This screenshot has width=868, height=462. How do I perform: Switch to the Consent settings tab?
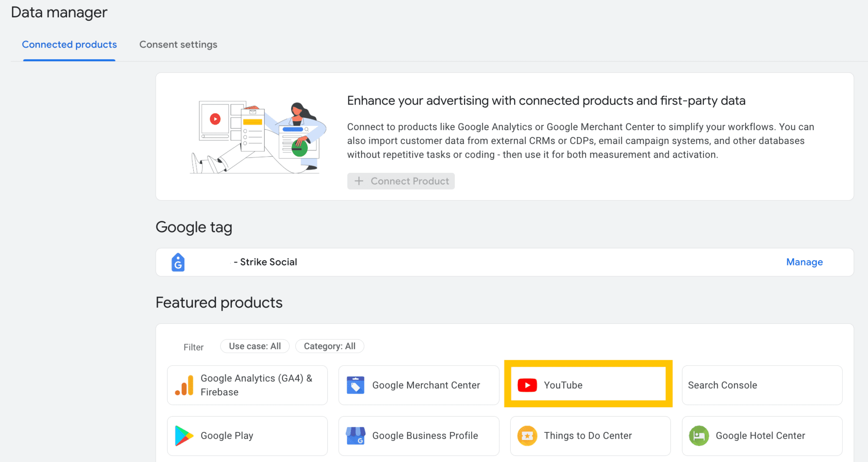pos(178,45)
